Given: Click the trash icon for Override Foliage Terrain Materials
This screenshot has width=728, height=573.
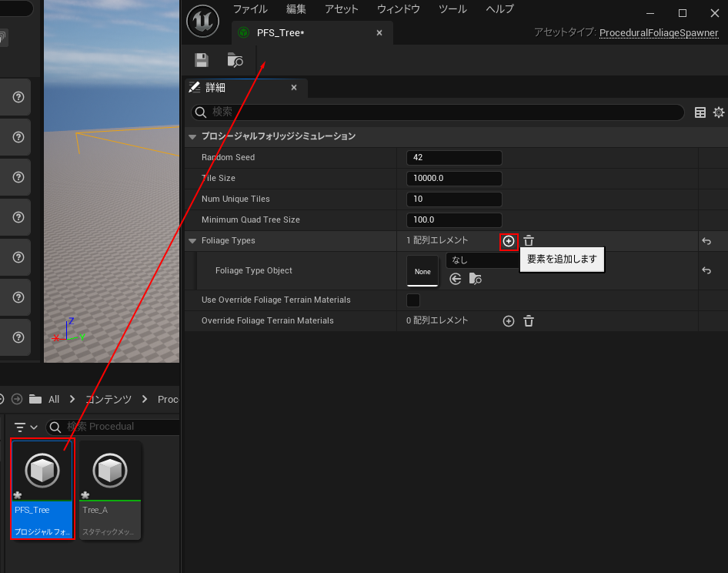Looking at the screenshot, I should (x=529, y=321).
